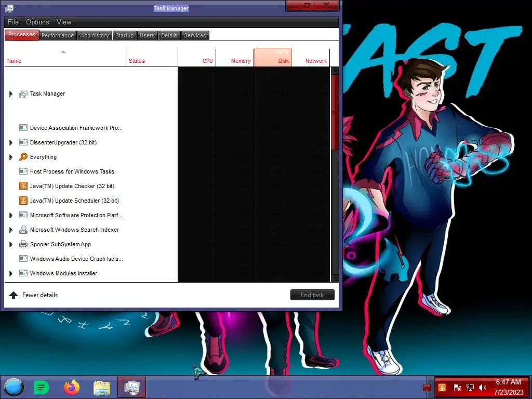Viewport: 532px width, 399px height.
Task: Select the Device Association Framework Pro... text
Action: click(76, 128)
